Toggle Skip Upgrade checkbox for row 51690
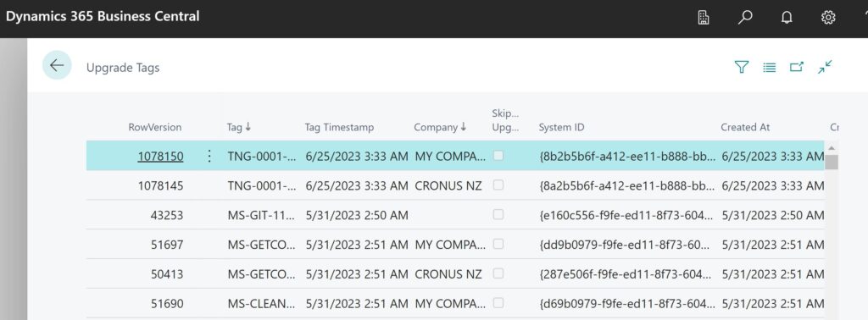 point(498,303)
